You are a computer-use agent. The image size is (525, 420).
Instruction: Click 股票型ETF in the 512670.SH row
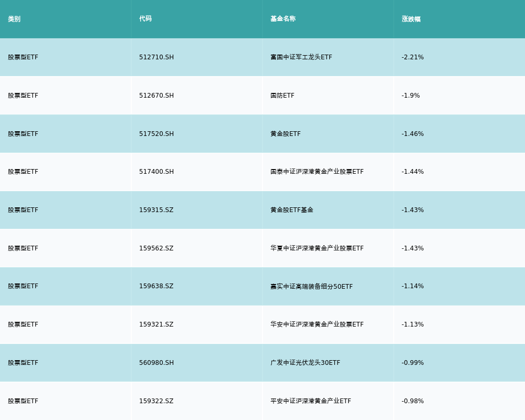pos(23,96)
